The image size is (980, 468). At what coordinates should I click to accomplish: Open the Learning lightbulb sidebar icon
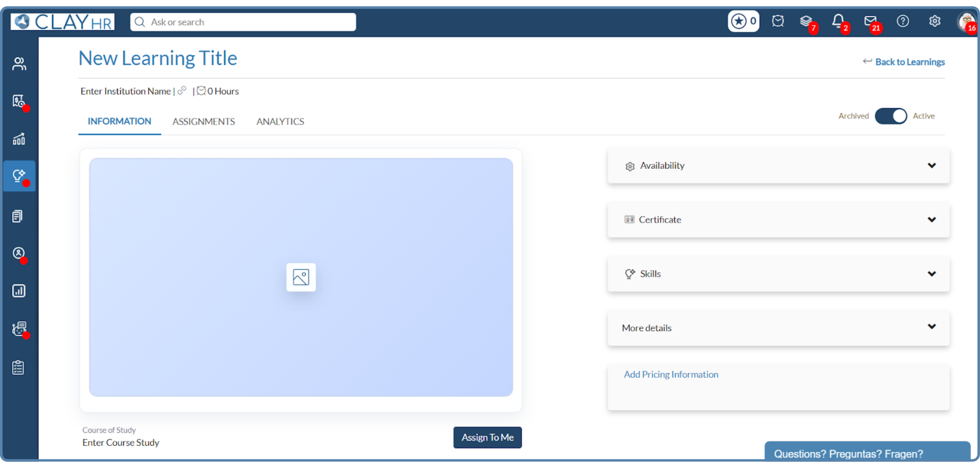[x=19, y=176]
